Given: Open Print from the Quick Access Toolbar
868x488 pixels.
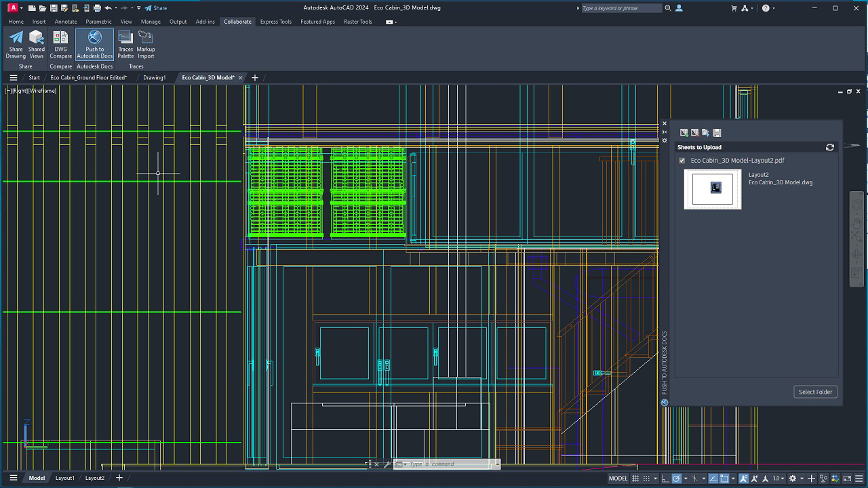Looking at the screenshot, I should [x=98, y=7].
